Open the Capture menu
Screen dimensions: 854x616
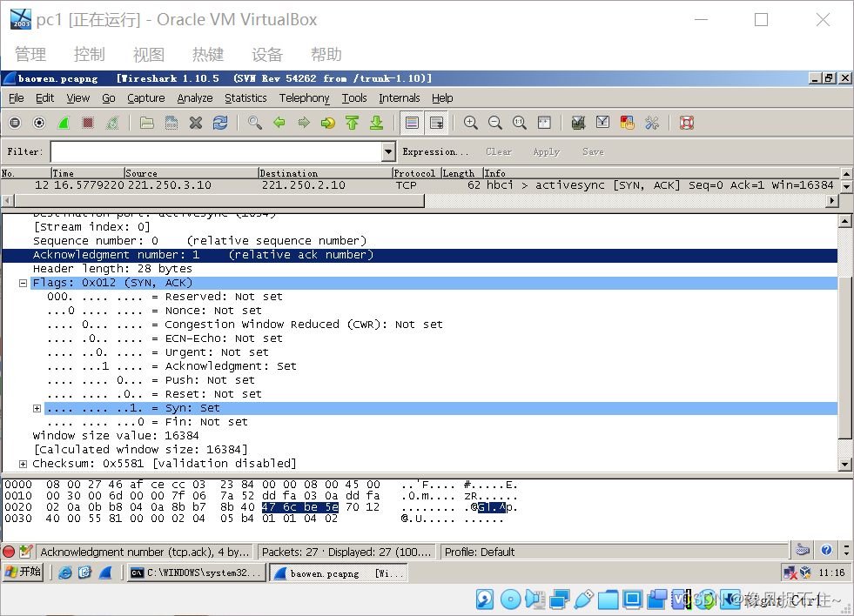(146, 98)
